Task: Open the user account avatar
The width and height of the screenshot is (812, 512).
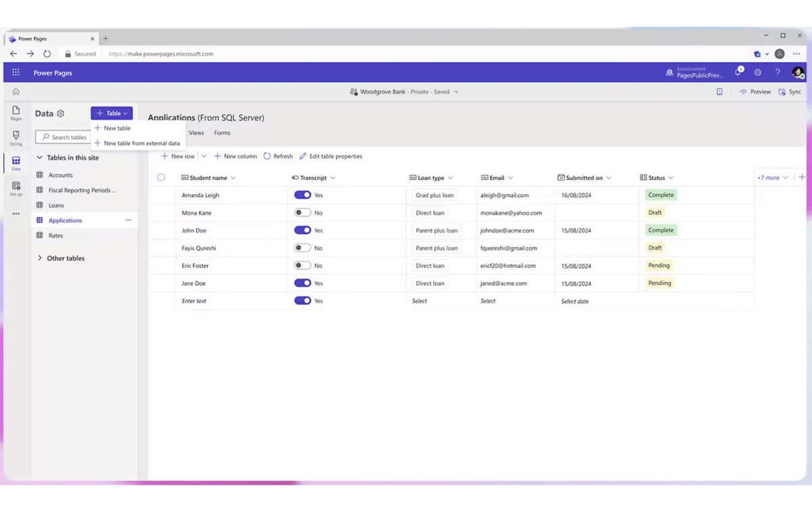Action: coord(798,72)
